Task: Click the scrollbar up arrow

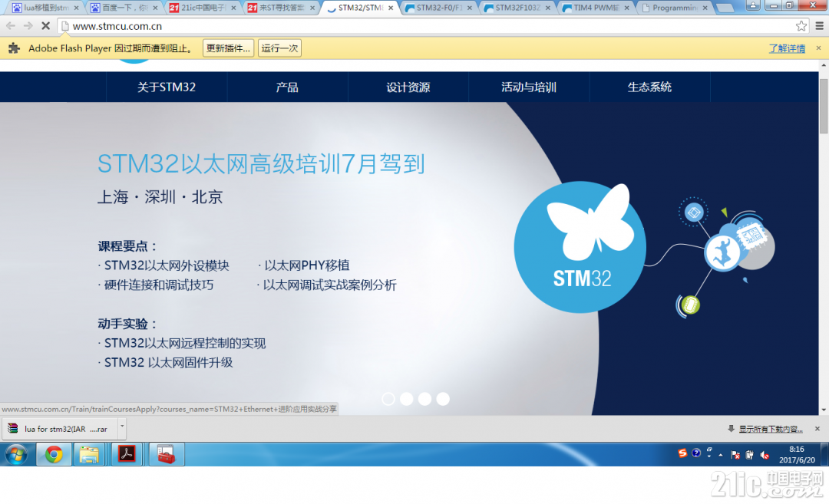Action: 824,64
